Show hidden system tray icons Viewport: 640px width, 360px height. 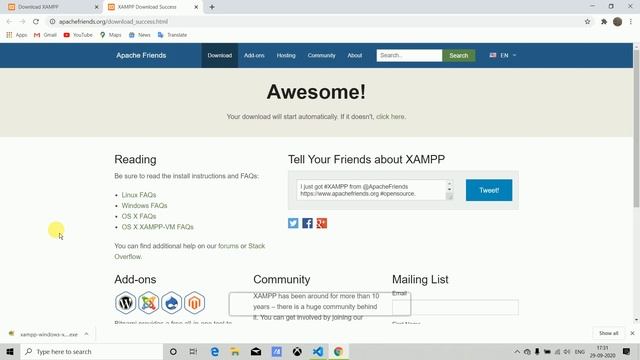click(517, 351)
